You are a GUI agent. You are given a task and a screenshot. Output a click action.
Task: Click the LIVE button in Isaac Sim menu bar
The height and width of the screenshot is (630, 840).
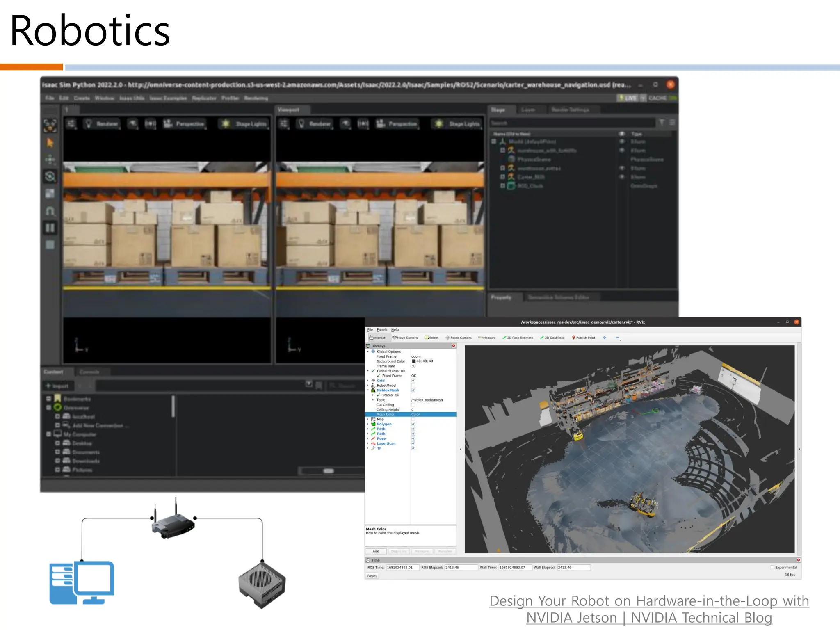point(628,98)
